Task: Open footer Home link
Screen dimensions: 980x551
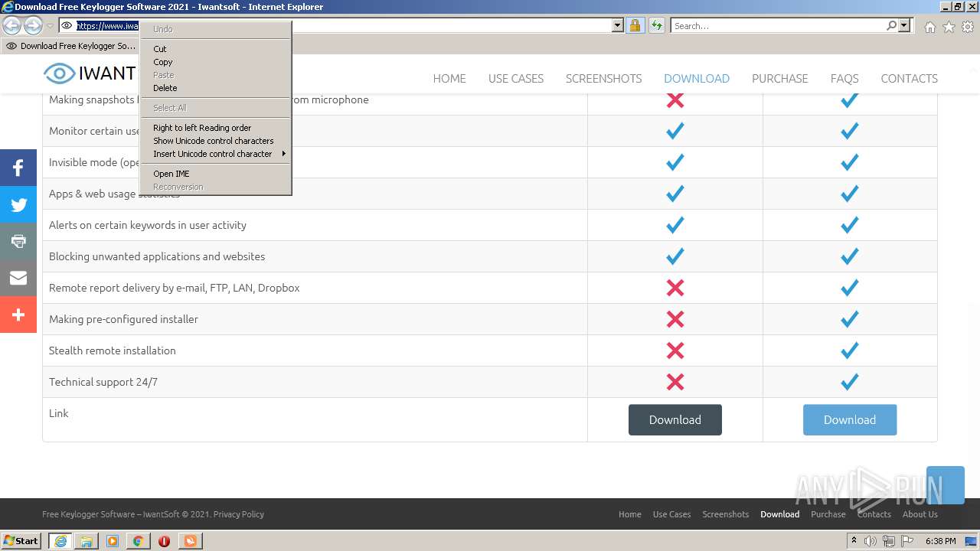Action: coord(630,514)
